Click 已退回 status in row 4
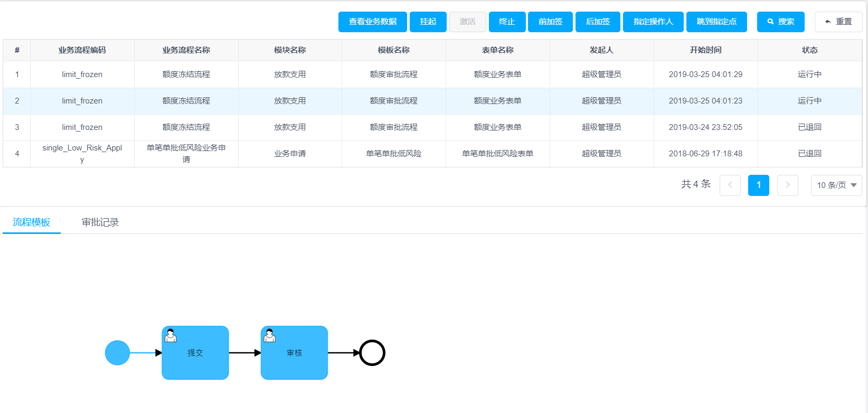868x413 pixels. coord(810,154)
